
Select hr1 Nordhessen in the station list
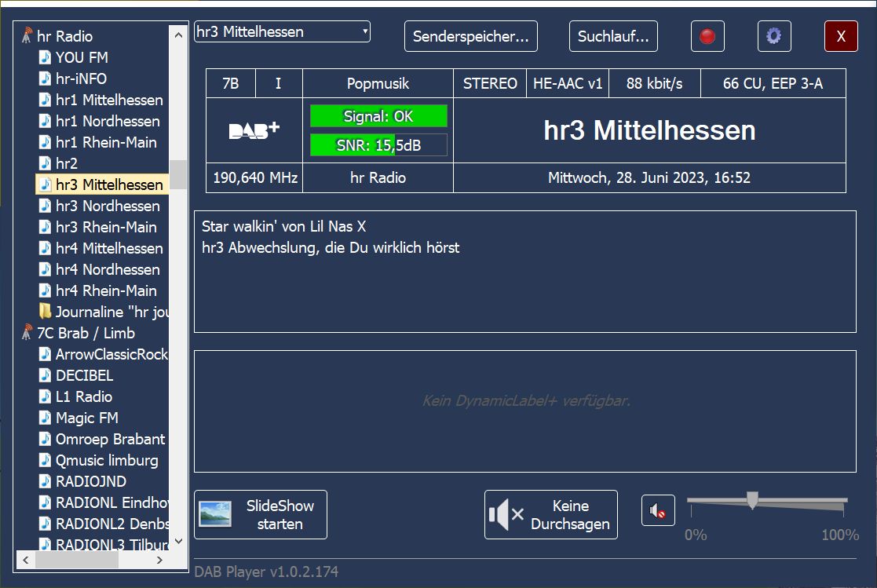(x=108, y=121)
